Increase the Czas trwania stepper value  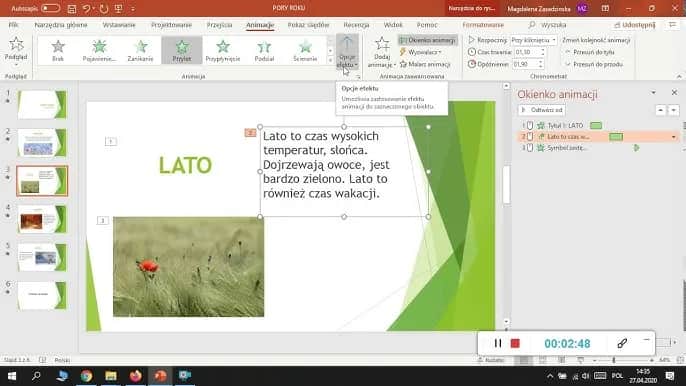pyautogui.click(x=543, y=50)
